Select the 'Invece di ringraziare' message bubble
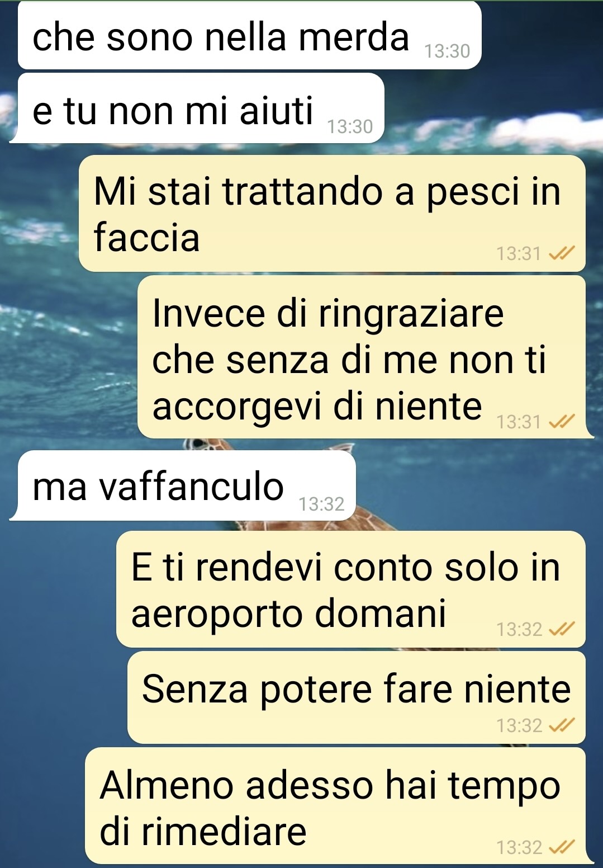 tap(362, 356)
